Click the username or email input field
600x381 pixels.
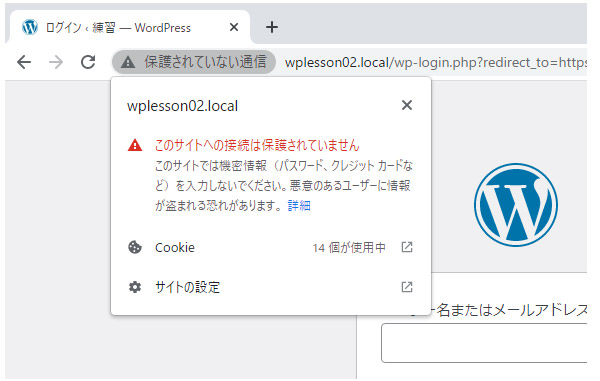tap(484, 343)
